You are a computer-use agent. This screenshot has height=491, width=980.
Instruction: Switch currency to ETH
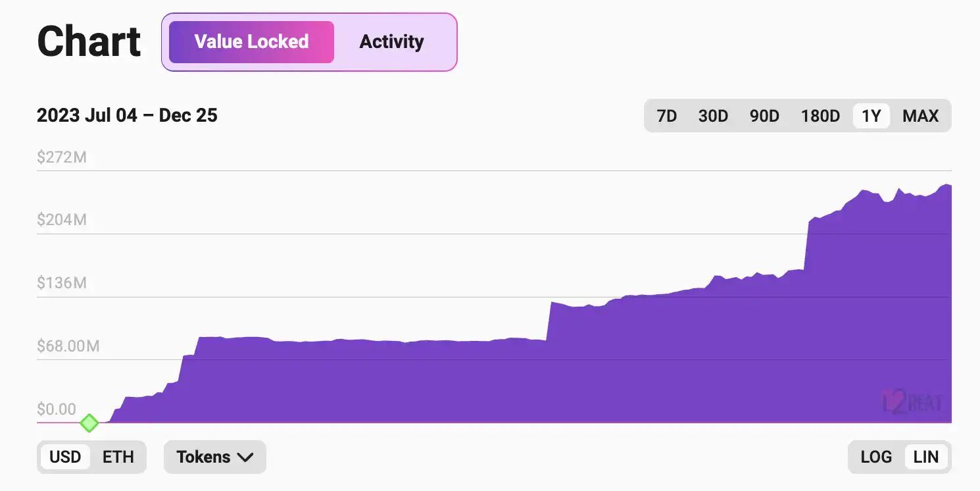click(118, 457)
